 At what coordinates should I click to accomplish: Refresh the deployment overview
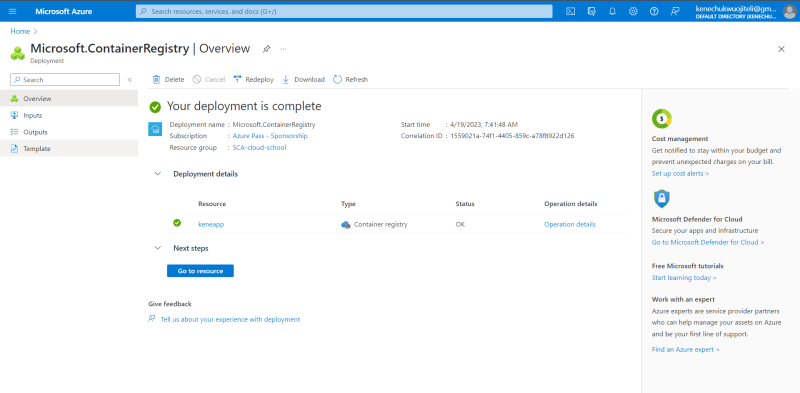tap(351, 80)
